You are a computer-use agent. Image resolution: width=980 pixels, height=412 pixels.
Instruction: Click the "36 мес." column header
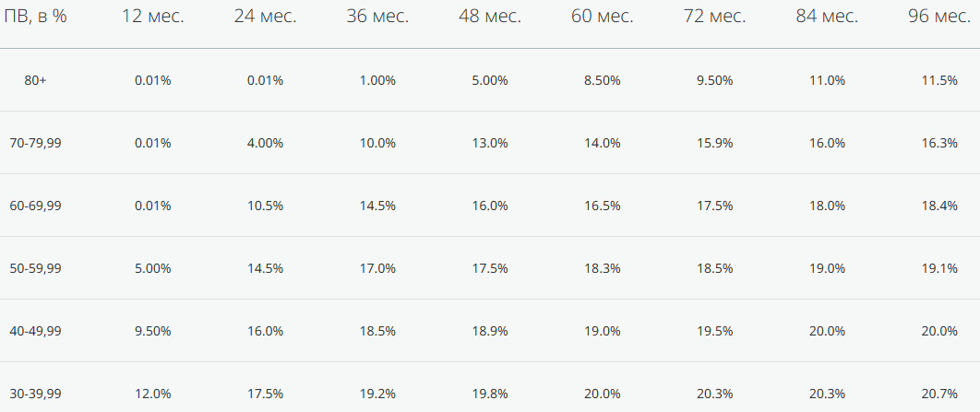pos(377,18)
